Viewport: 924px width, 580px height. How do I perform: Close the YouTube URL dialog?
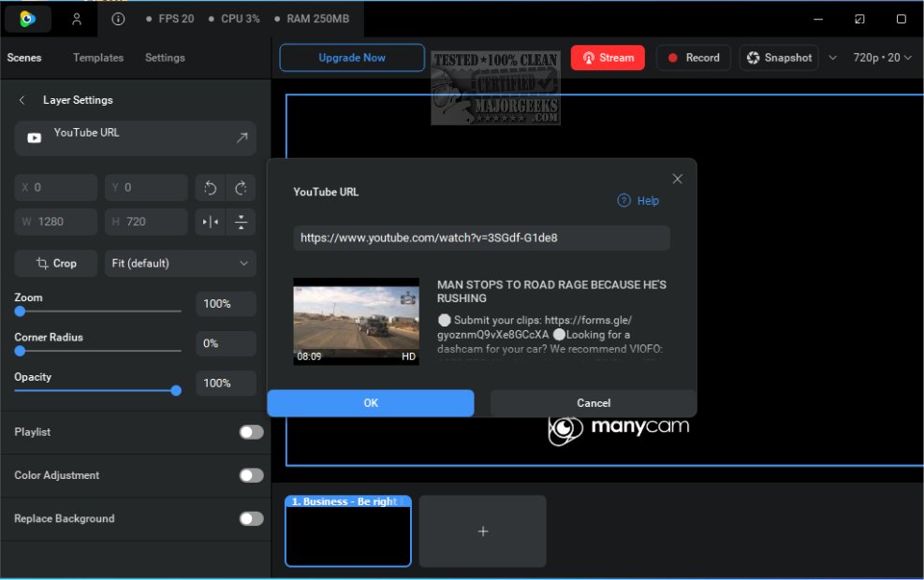pos(677,179)
